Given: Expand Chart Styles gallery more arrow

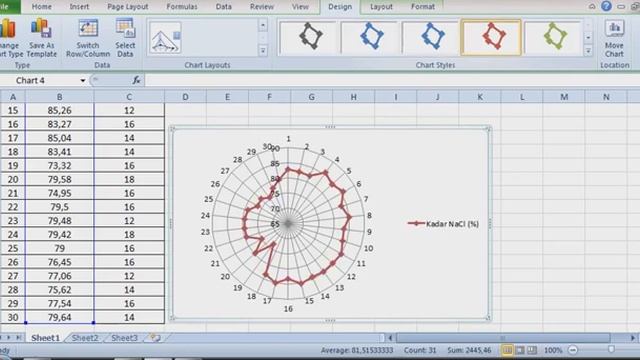Looking at the screenshot, I should pyautogui.click(x=588, y=51).
